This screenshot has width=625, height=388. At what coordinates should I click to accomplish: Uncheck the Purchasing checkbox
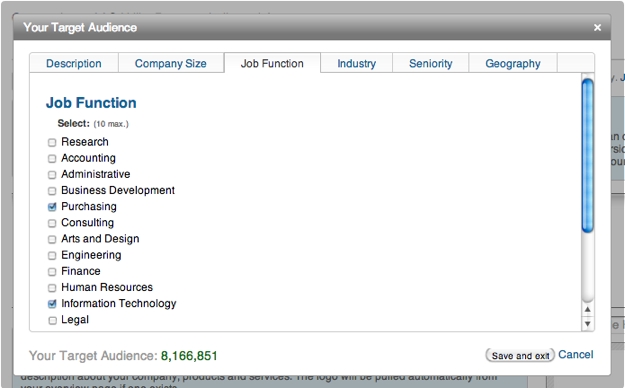pyautogui.click(x=52, y=207)
